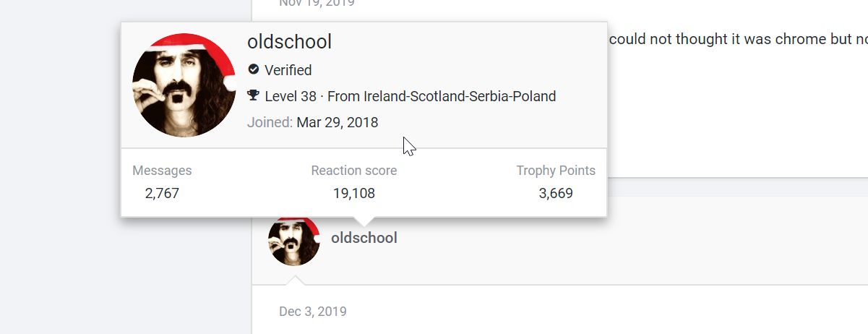868x334 pixels.
Task: Click the Reaction score label
Action: coord(353,171)
